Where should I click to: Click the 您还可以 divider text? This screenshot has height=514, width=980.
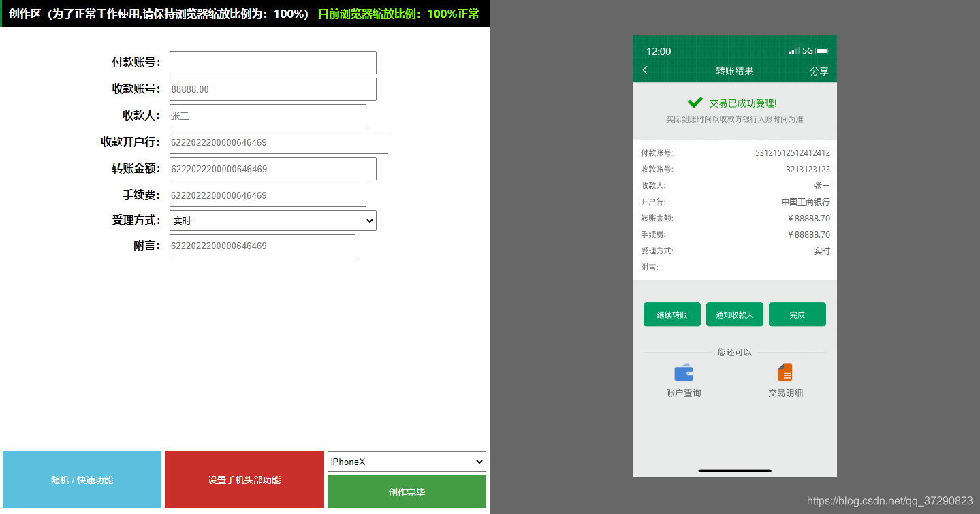point(735,352)
